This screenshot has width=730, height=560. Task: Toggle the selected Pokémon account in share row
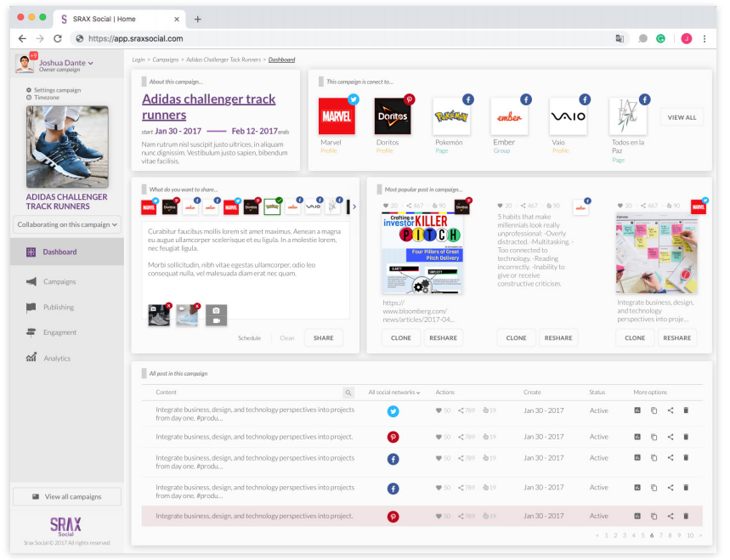pos(272,206)
